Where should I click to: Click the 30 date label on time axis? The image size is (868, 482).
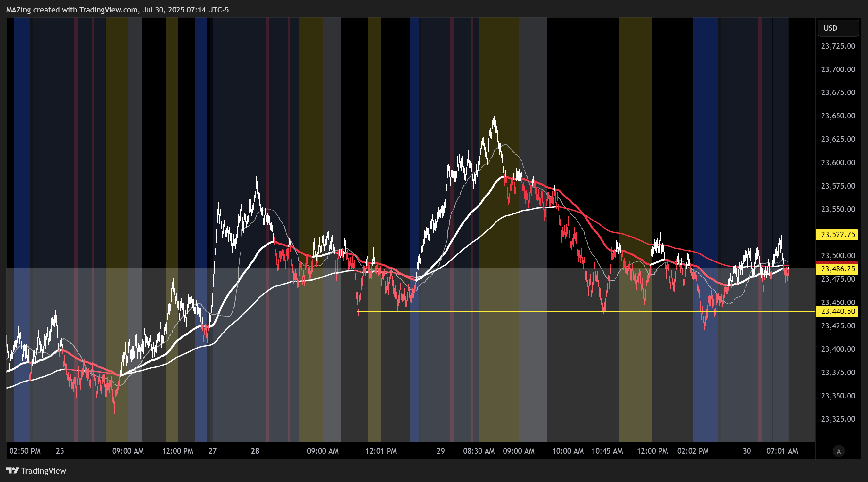click(x=747, y=451)
